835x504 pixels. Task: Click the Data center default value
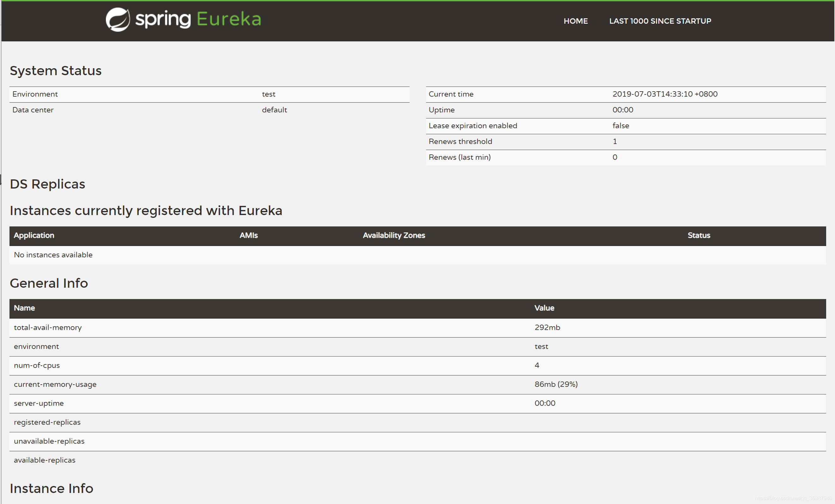point(274,110)
